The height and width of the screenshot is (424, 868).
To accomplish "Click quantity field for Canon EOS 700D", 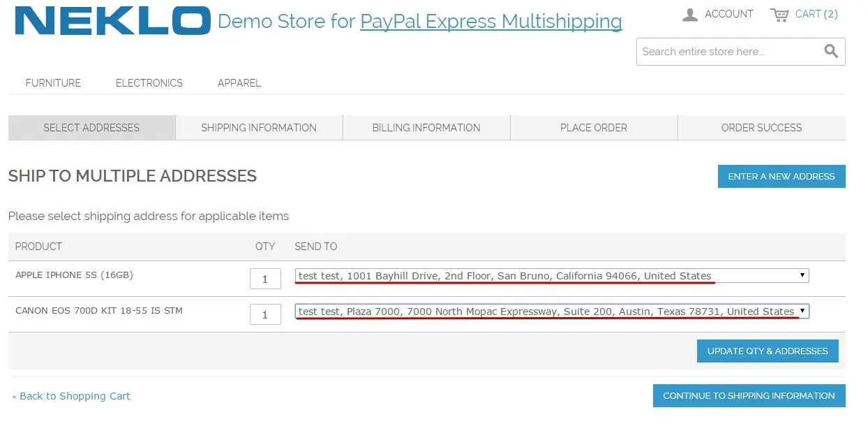I will 265,314.
